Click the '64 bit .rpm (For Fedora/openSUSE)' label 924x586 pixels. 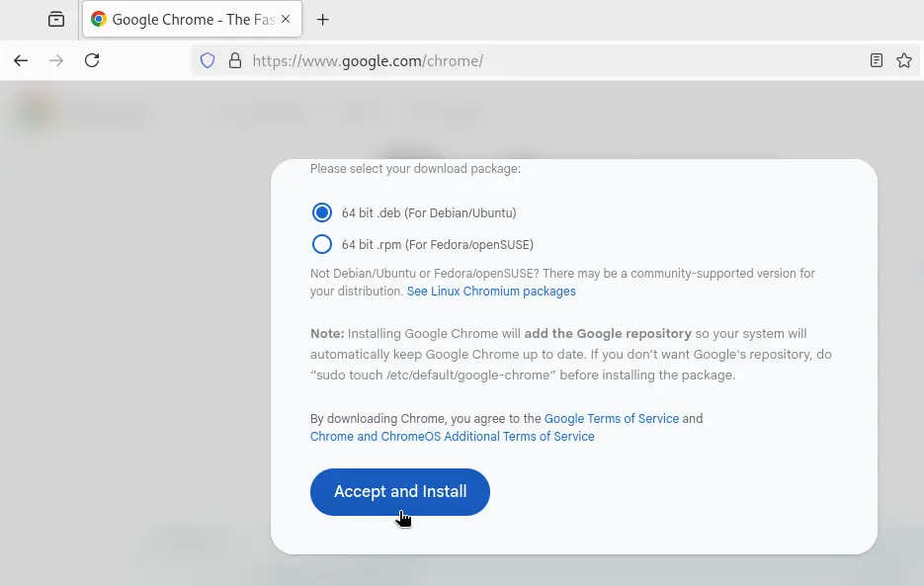click(437, 245)
